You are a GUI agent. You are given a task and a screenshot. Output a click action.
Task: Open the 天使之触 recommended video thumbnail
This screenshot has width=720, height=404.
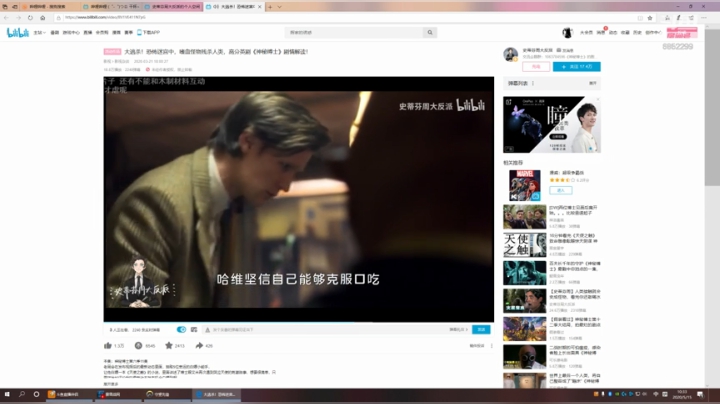(x=524, y=245)
